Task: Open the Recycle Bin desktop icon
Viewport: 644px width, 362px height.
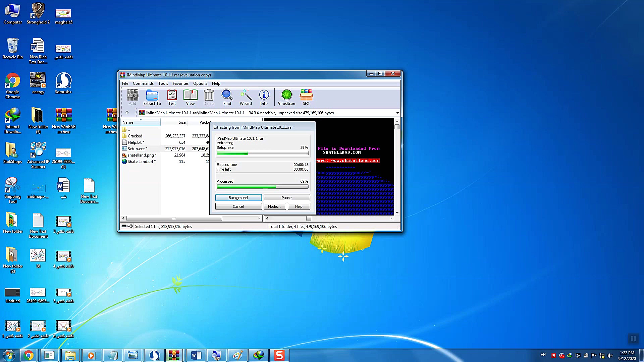Action: pyautogui.click(x=13, y=49)
